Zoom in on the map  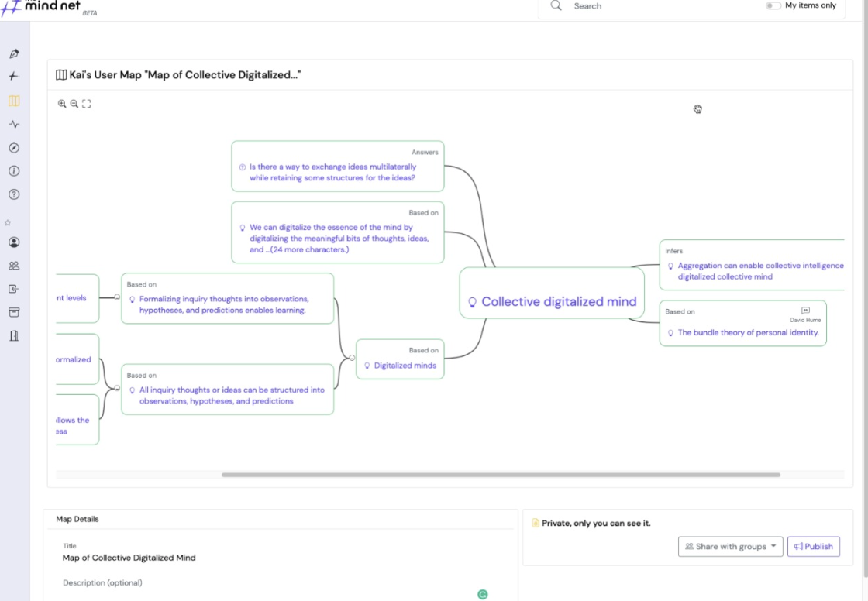(x=62, y=104)
